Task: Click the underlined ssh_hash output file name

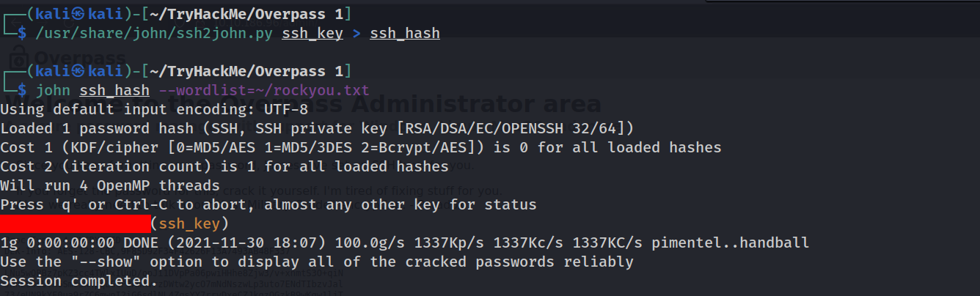Action: click(404, 33)
